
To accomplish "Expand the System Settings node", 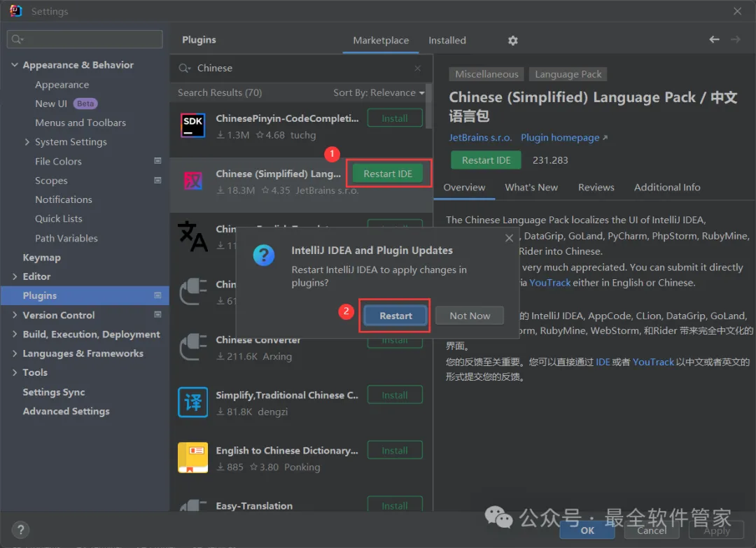I will pos(27,141).
